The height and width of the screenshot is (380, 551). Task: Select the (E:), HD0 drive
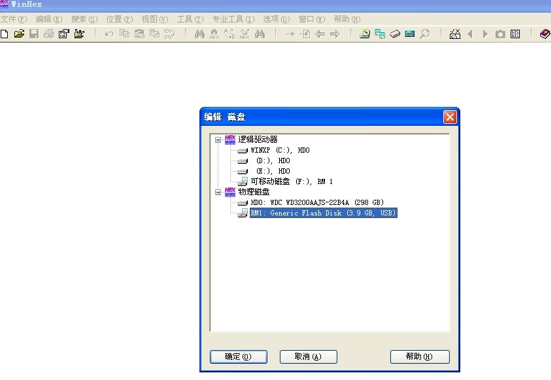273,171
